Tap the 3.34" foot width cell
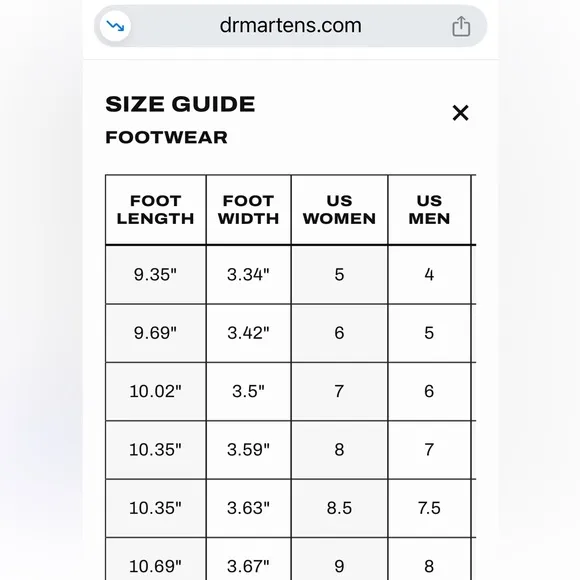This screenshot has height=580, width=580. click(x=249, y=274)
